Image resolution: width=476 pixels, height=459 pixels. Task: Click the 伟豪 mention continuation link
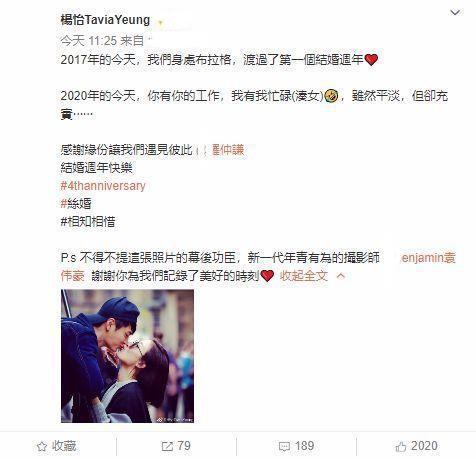pos(72,276)
